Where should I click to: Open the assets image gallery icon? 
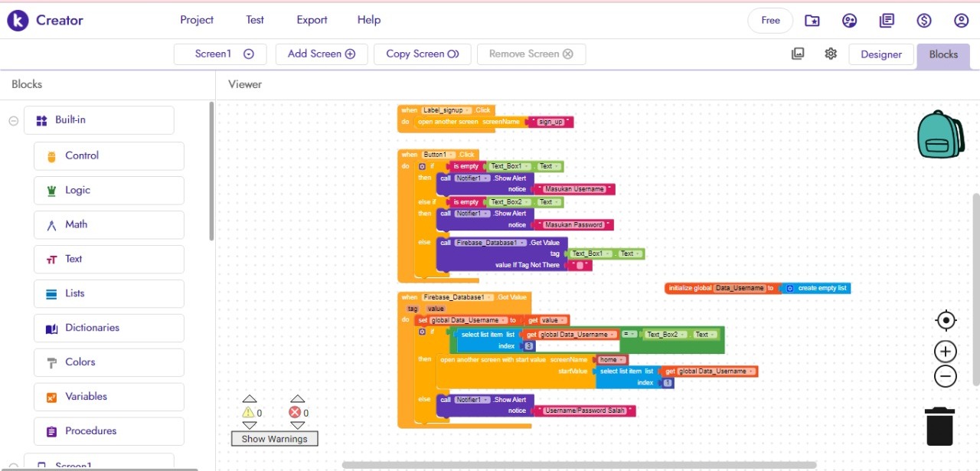click(798, 54)
